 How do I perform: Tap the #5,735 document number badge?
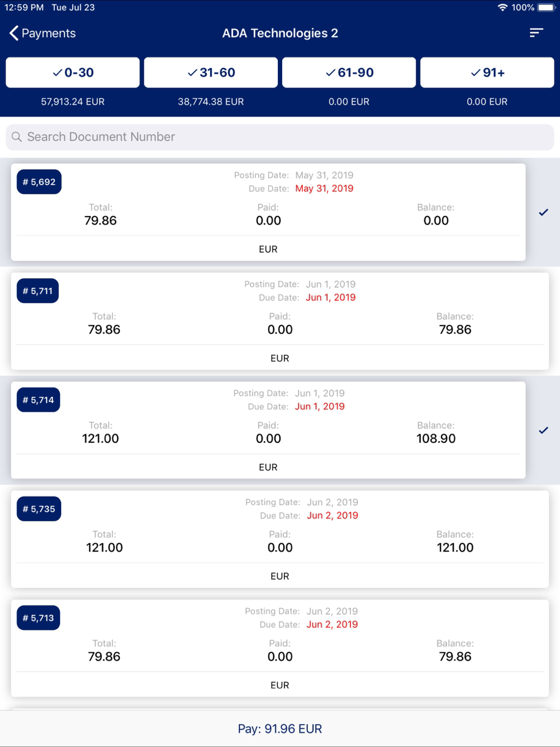click(39, 509)
